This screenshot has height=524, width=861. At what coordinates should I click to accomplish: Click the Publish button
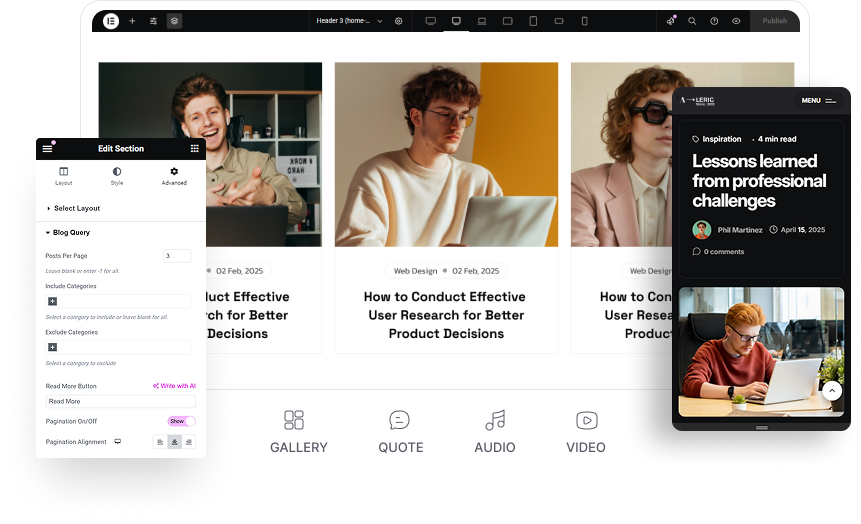tap(774, 21)
